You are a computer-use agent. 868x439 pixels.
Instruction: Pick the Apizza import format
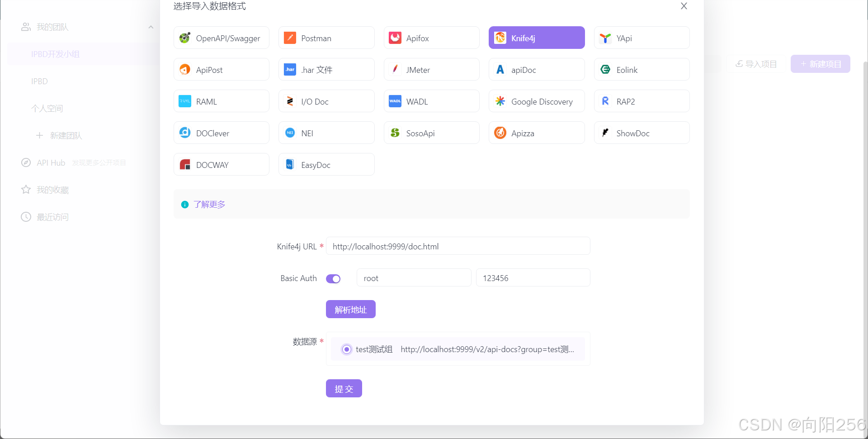pyautogui.click(x=536, y=133)
